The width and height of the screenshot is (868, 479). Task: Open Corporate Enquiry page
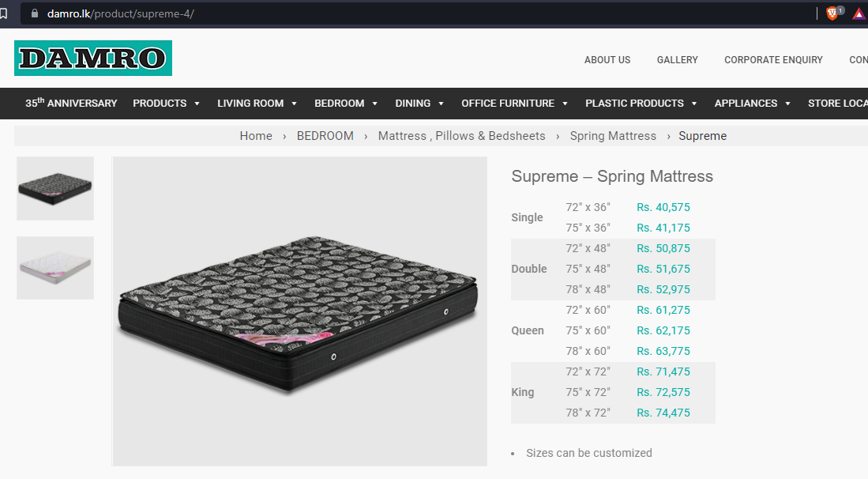[x=773, y=60]
